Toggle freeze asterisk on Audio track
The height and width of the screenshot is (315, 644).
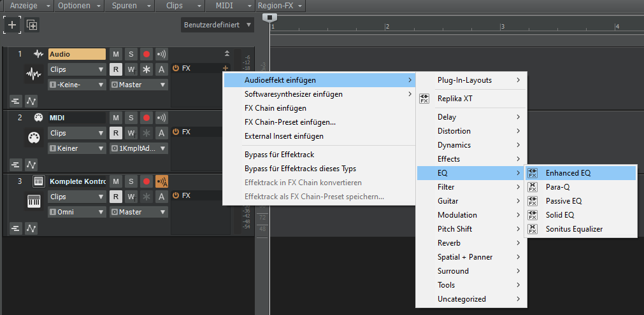coord(147,69)
